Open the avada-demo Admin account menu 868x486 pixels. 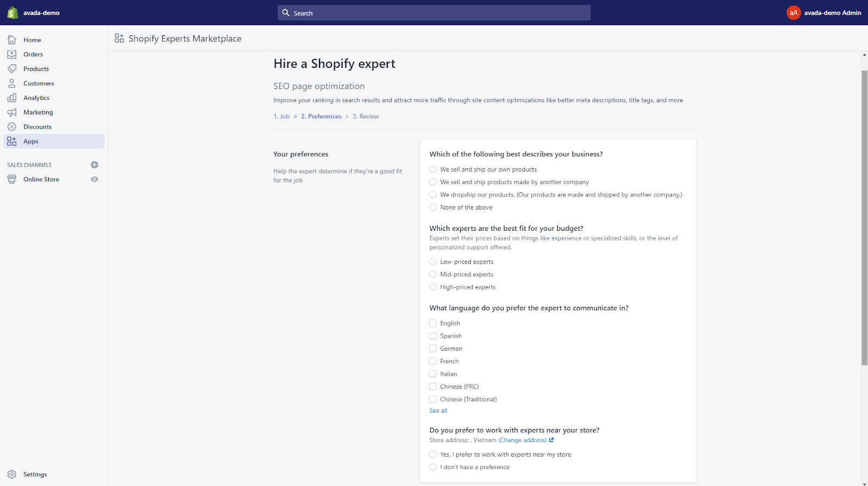coord(824,12)
